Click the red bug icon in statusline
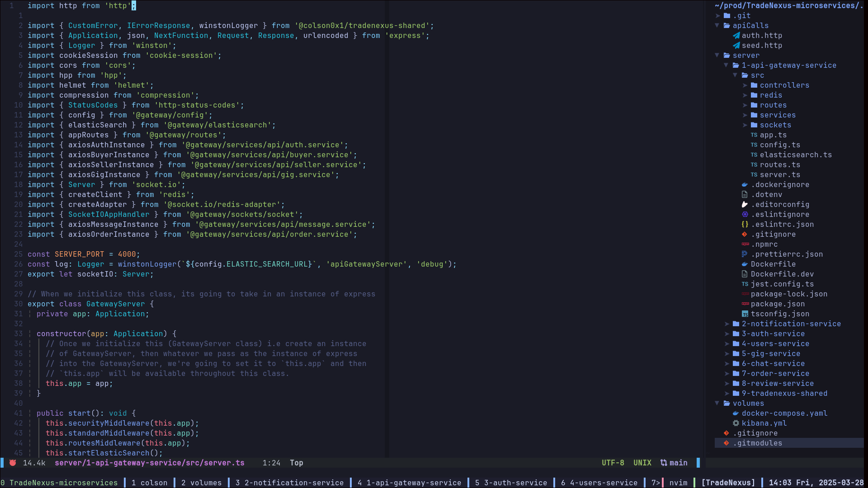The image size is (868, 488). [x=13, y=463]
